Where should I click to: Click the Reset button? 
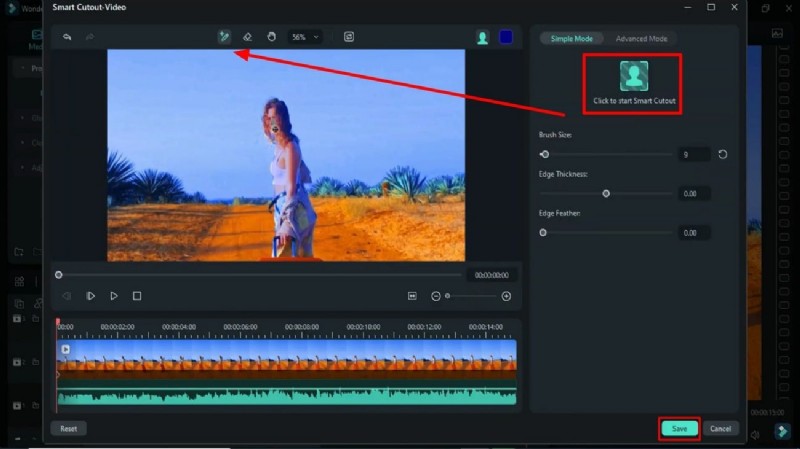click(x=69, y=428)
